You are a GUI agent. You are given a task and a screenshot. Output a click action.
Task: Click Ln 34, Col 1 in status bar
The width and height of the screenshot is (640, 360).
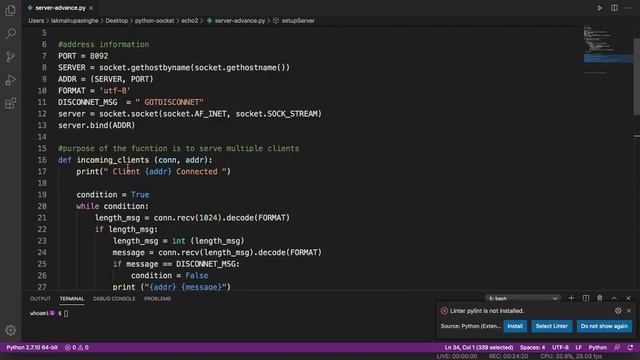tap(479, 348)
